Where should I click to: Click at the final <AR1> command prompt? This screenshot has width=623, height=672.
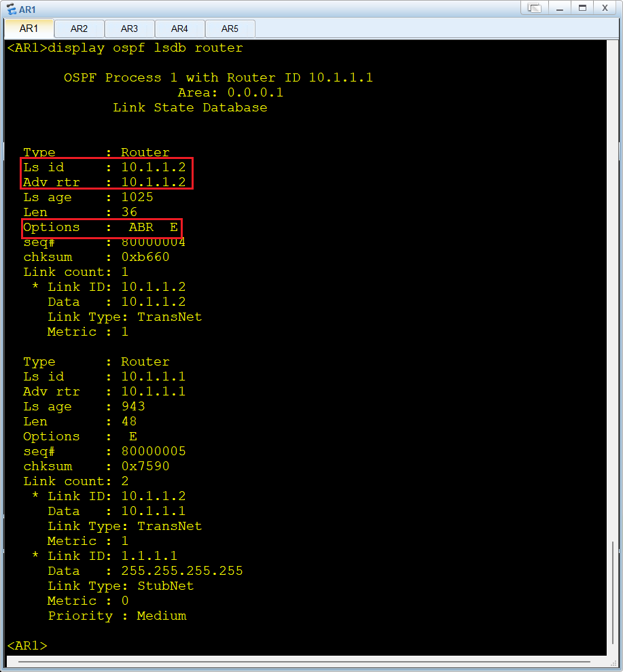tap(27, 646)
